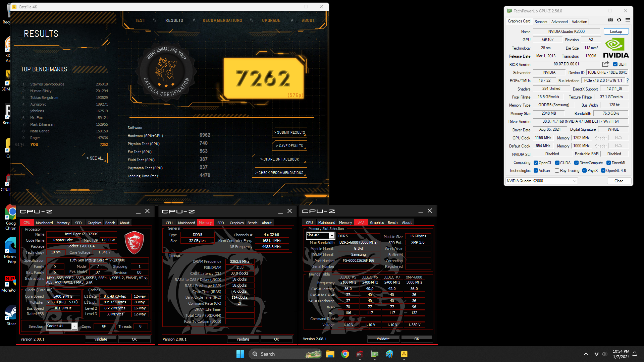This screenshot has height=362, width=644.
Task: Click the taskbar clock and date
Action: tap(621, 354)
